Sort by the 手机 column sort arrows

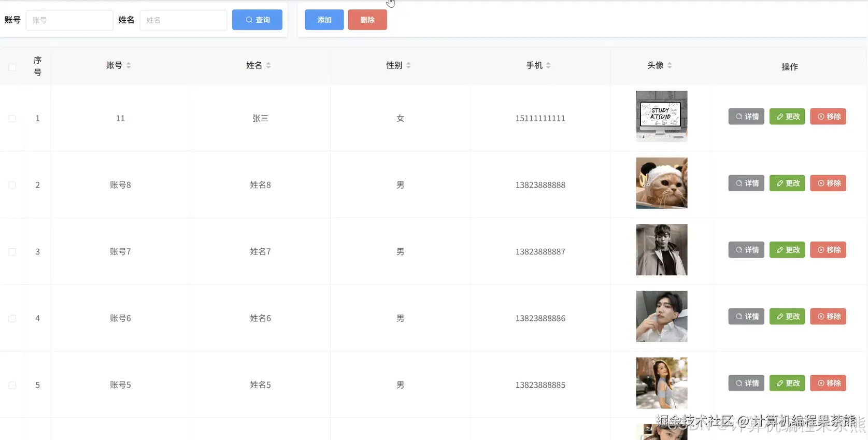(x=548, y=65)
